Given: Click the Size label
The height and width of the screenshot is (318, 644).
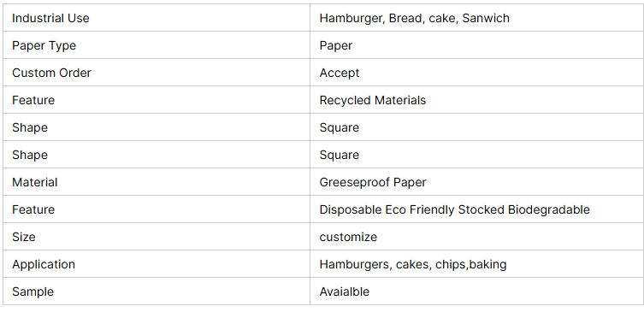Looking at the screenshot, I should coord(23,237).
